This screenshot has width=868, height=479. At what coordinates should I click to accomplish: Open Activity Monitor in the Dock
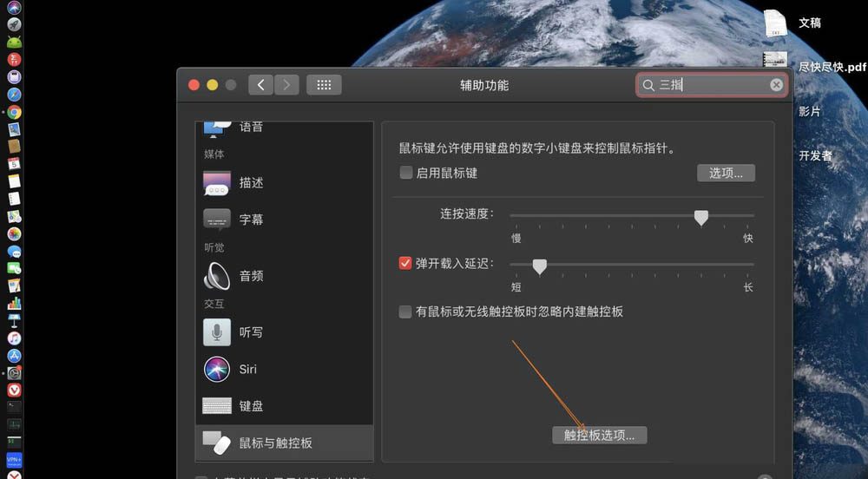[x=14, y=425]
